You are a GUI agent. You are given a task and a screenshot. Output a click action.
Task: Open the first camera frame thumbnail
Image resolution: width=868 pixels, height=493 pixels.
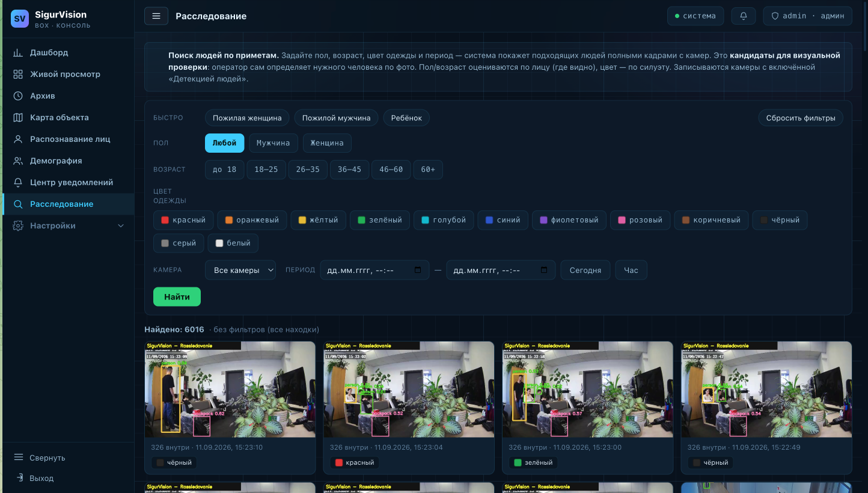tap(230, 390)
